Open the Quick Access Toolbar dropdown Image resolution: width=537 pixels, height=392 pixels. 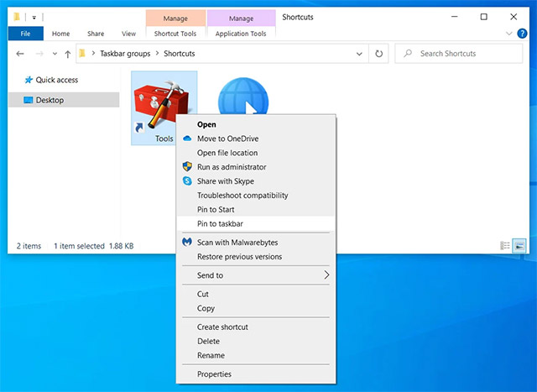click(35, 17)
